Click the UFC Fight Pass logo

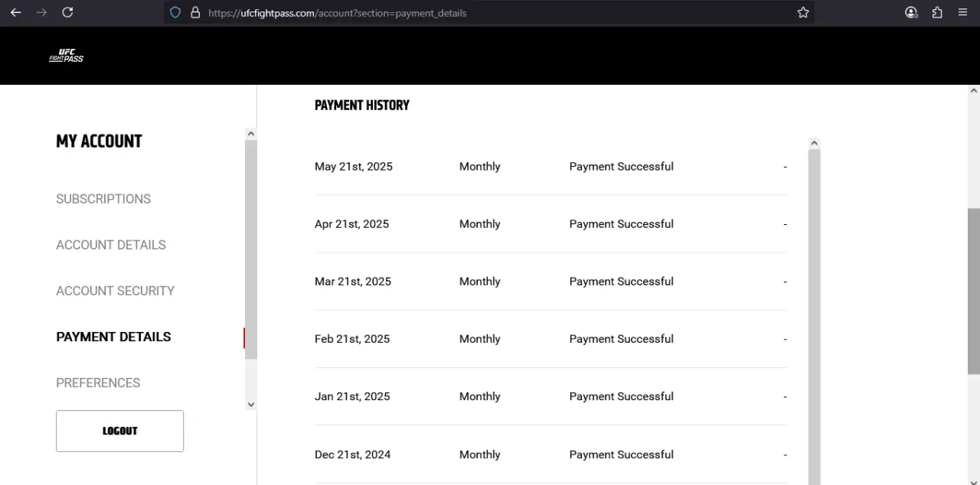pyautogui.click(x=66, y=56)
